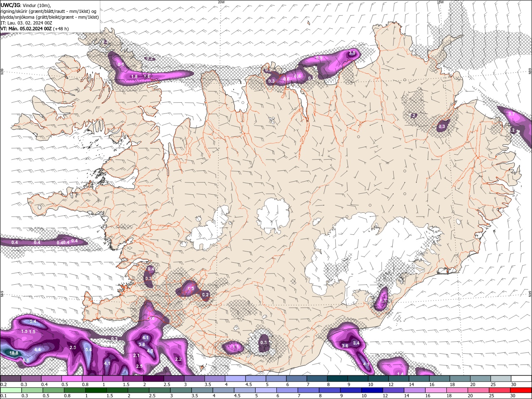Click the "18.8" precipitation value on map

14,353
